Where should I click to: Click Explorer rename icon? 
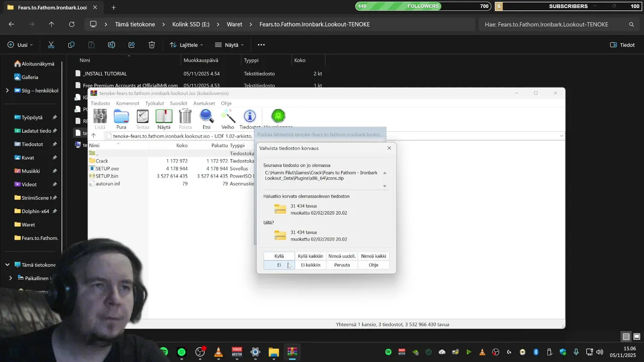[x=111, y=45]
